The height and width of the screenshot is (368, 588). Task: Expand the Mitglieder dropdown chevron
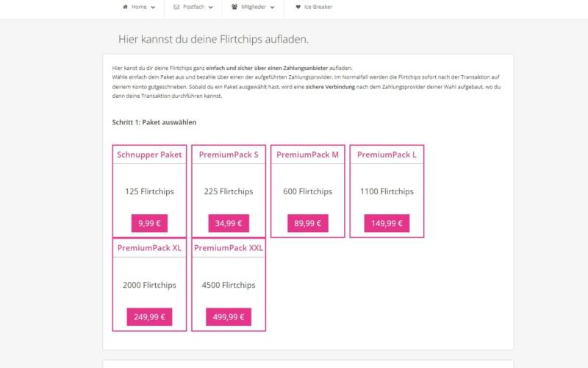click(x=272, y=7)
